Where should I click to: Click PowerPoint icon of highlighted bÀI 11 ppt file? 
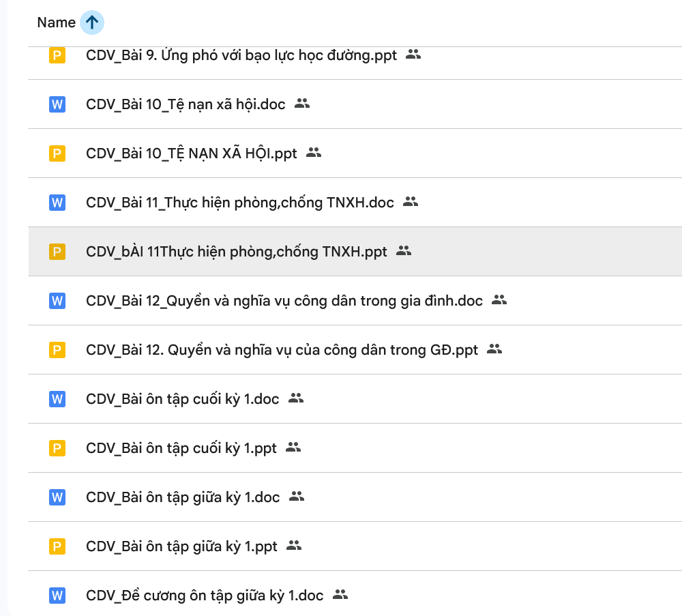[x=57, y=252]
